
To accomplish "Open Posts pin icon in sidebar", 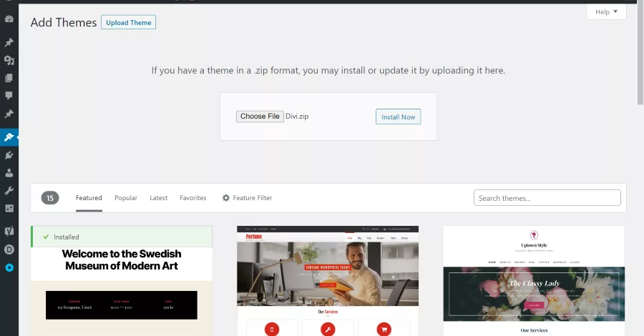I will coord(9,42).
